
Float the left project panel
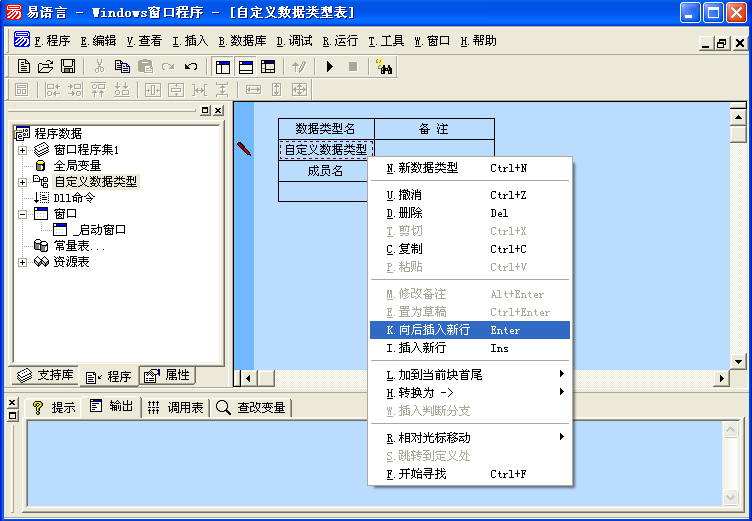pos(205,110)
